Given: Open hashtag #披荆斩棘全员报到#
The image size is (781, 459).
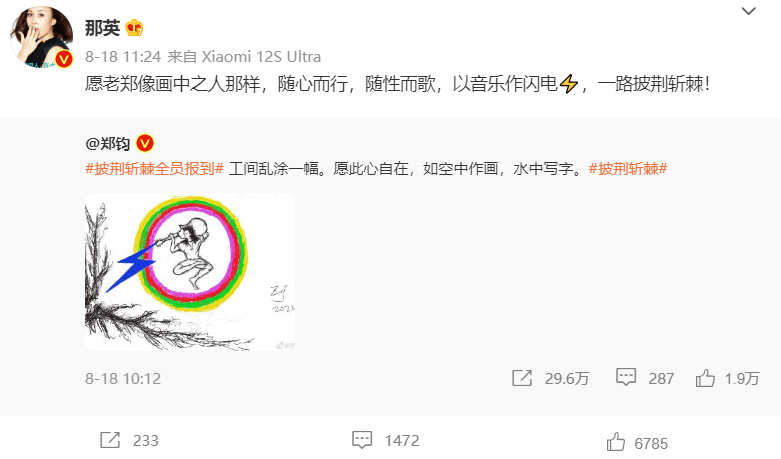Looking at the screenshot, I should [154, 169].
